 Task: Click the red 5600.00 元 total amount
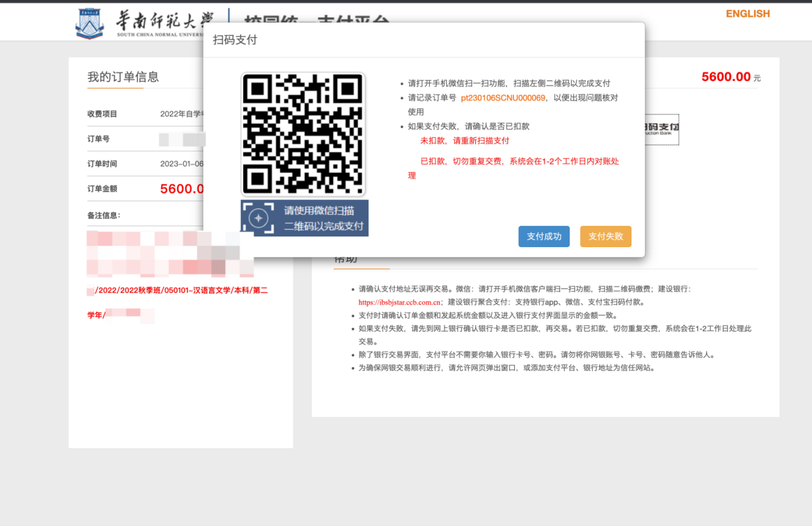tap(726, 77)
